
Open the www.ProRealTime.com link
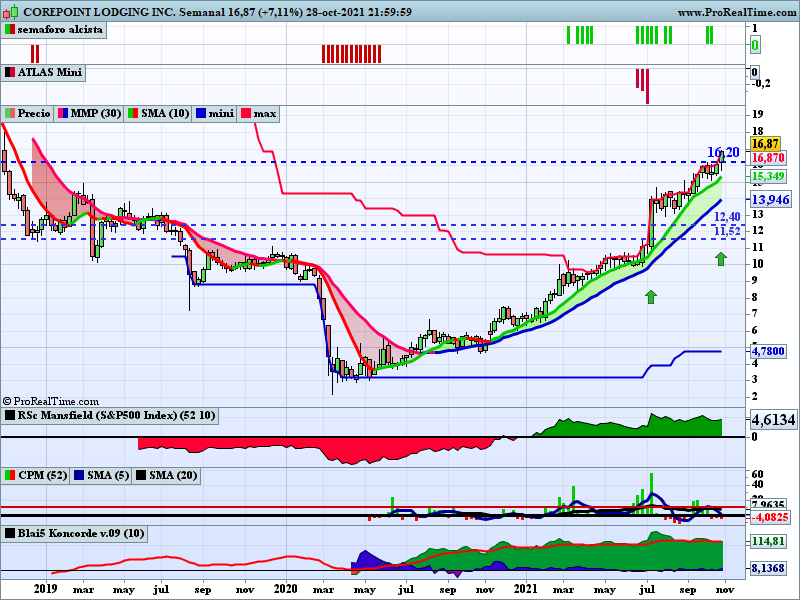coord(737,12)
